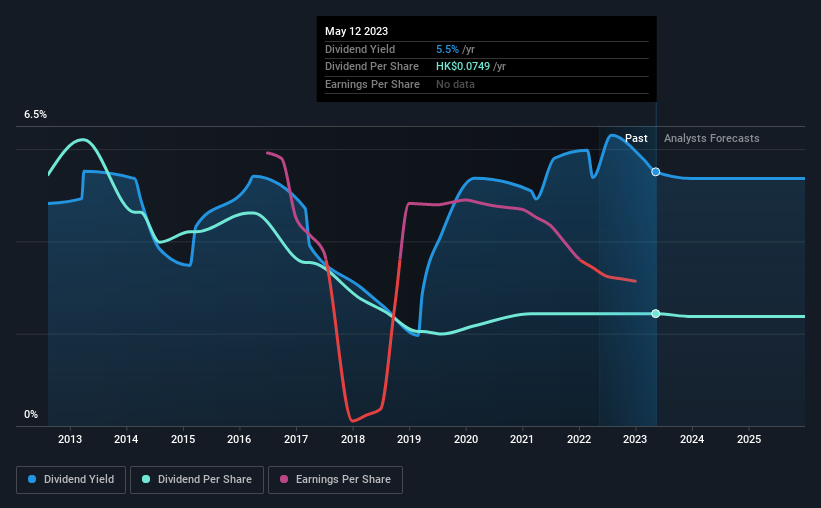
Task: Click the '0%' y-axis label
Action: [x=31, y=414]
